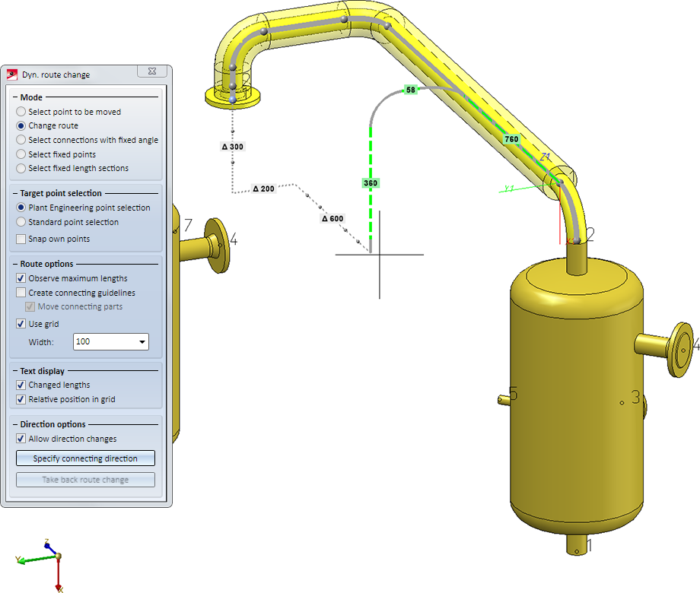Click the HiCAD icon in dialog title bar

point(12,75)
